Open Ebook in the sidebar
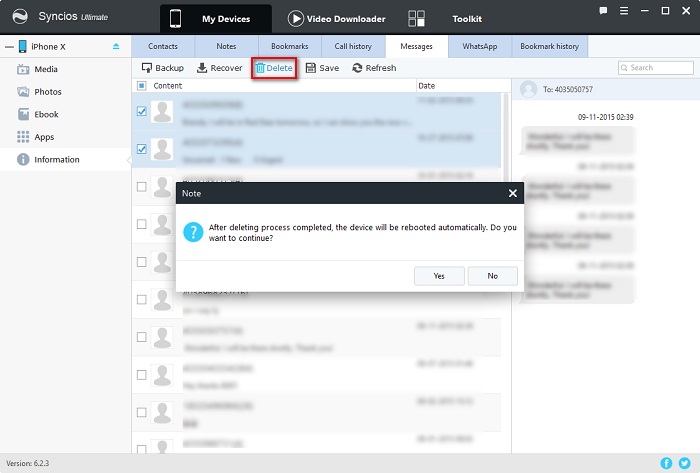The height and width of the screenshot is (473, 700). click(x=65, y=114)
